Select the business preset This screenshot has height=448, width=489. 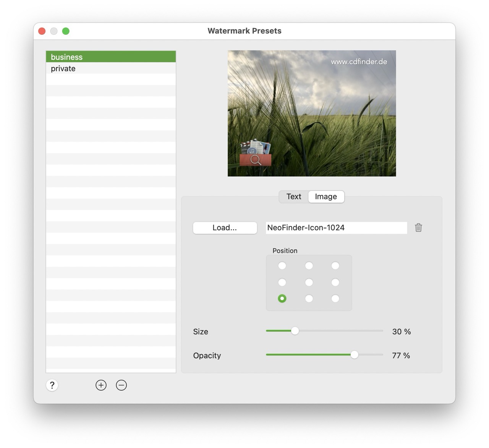67,57
